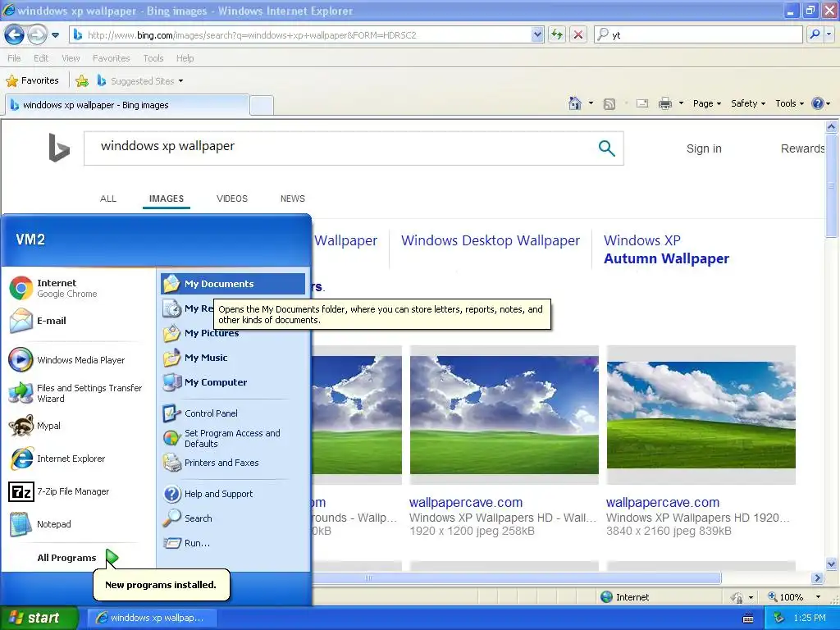Open the search provider dropdown arrow
The image size is (840, 630).
pyautogui.click(x=829, y=34)
